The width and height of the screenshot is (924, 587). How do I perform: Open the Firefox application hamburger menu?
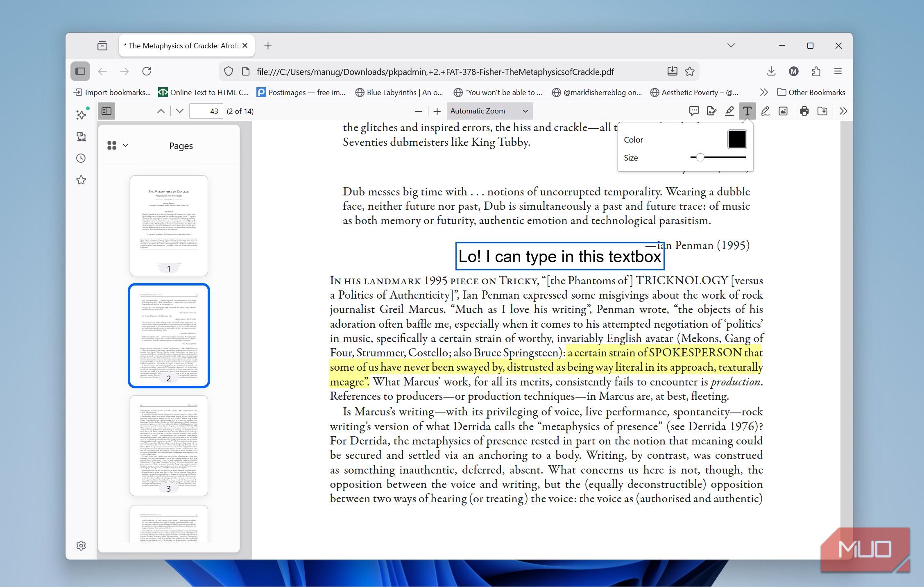(x=838, y=71)
